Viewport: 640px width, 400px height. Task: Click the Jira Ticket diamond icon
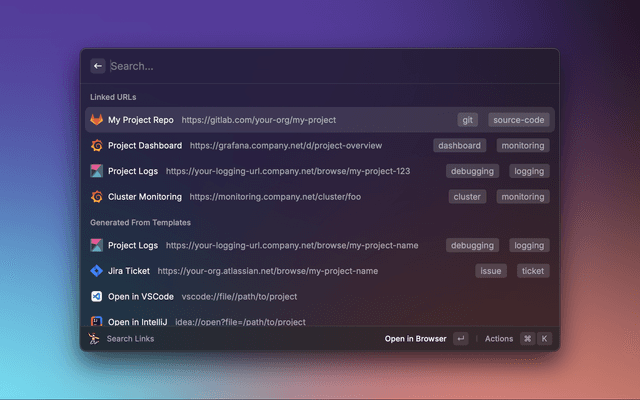click(x=96, y=271)
